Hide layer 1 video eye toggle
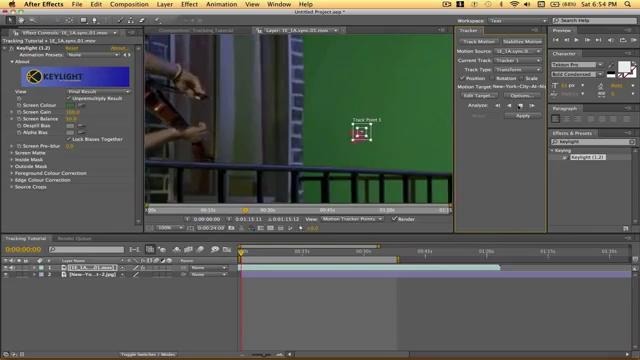Screen dimensions: 640x360 coord(6,268)
